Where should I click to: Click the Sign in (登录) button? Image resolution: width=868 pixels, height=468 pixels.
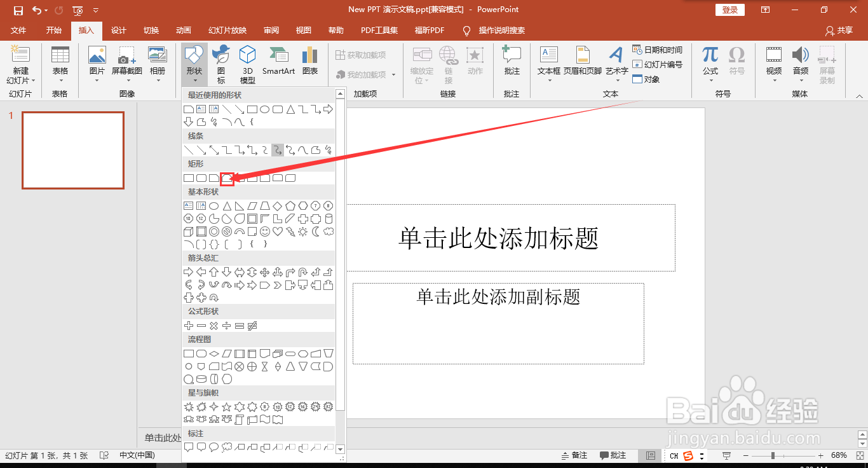(x=730, y=10)
